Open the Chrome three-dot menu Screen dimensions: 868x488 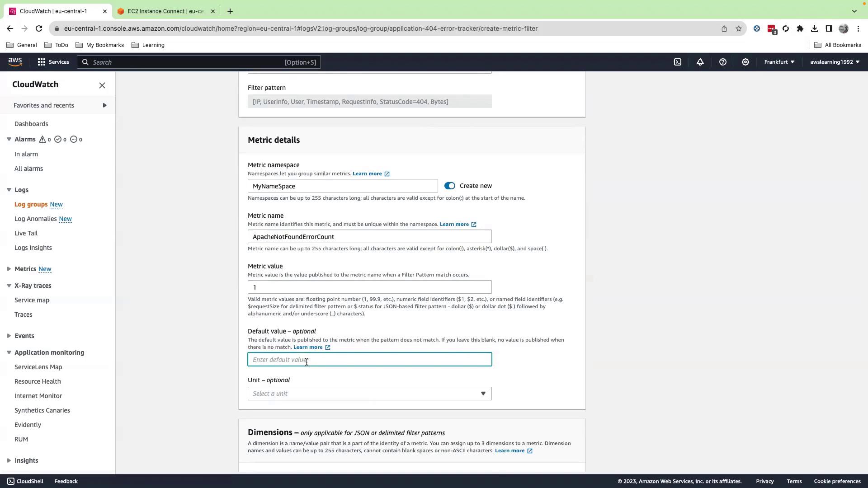(x=858, y=28)
